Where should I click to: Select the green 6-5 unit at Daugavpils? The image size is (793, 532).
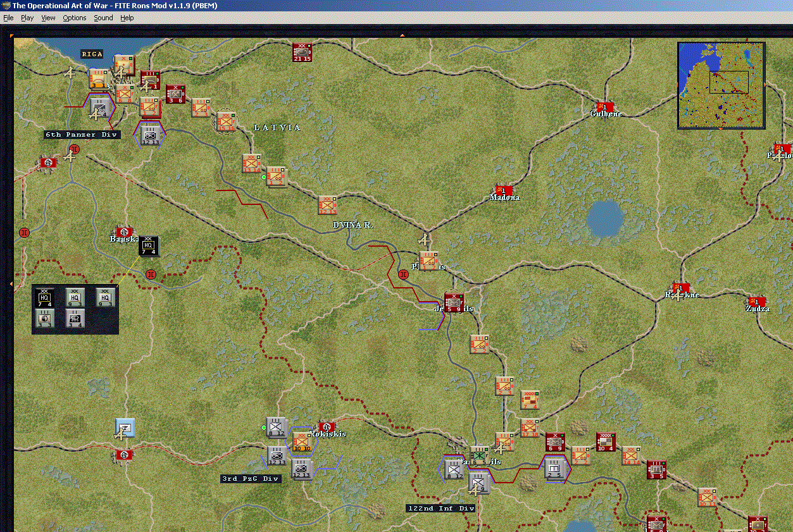479,455
